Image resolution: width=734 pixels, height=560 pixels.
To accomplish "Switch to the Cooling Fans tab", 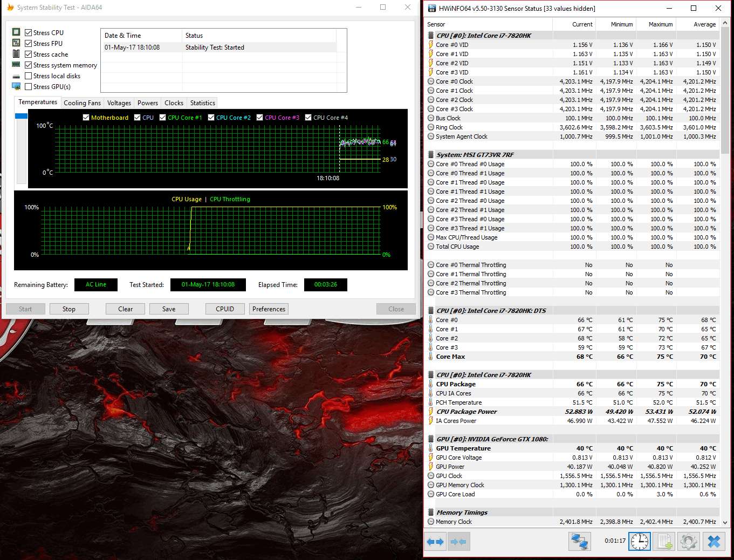I will (82, 103).
